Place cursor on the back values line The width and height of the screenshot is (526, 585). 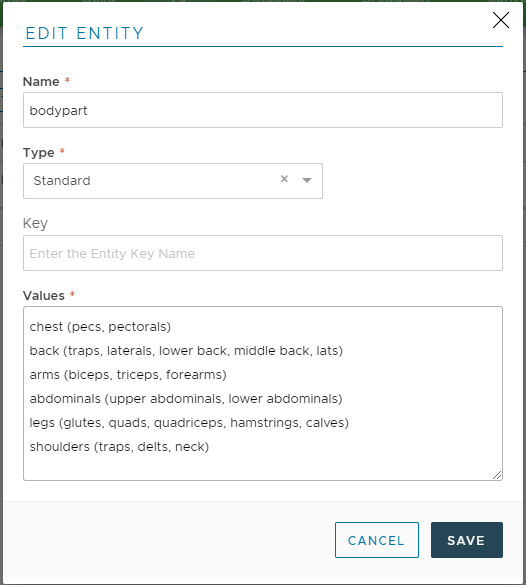186,351
